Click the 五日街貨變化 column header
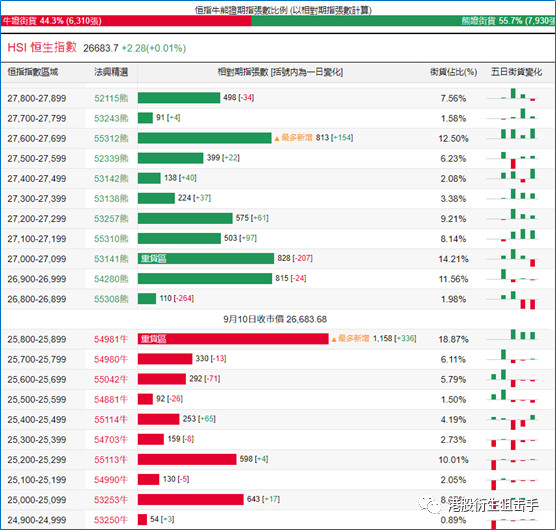 click(516, 72)
